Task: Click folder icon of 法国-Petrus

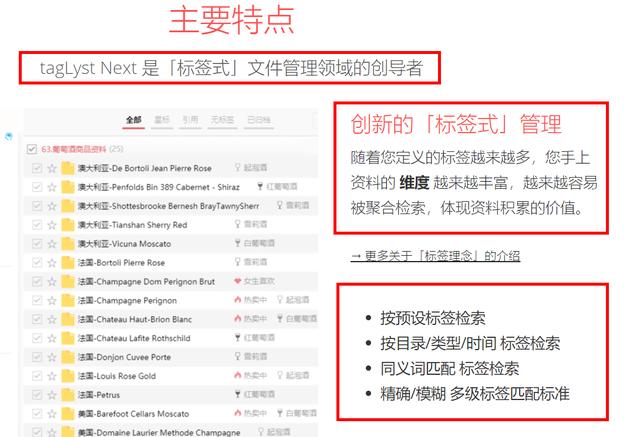Action: [69, 395]
